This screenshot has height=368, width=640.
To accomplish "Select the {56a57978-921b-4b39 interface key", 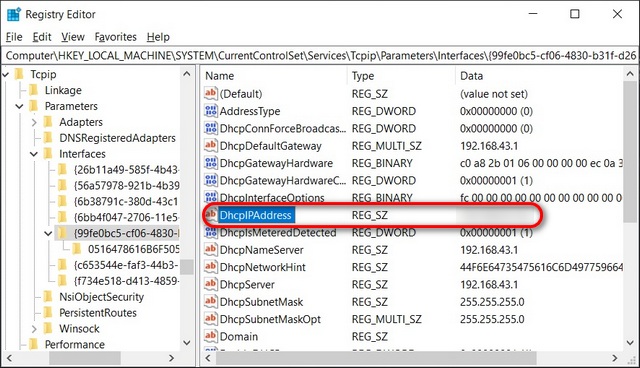I will tap(126, 186).
